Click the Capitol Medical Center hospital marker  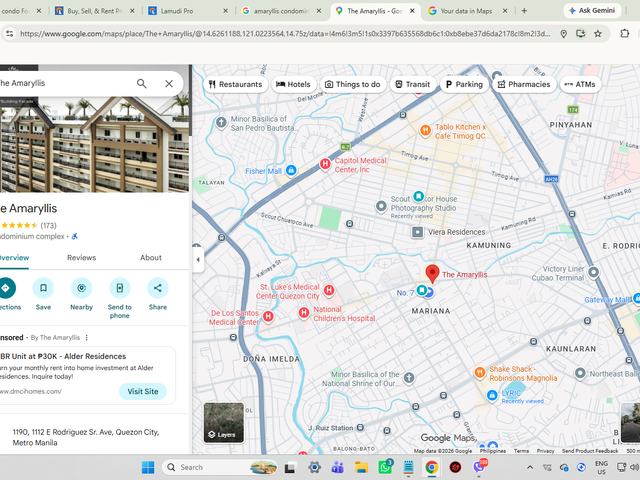pyautogui.click(x=325, y=164)
